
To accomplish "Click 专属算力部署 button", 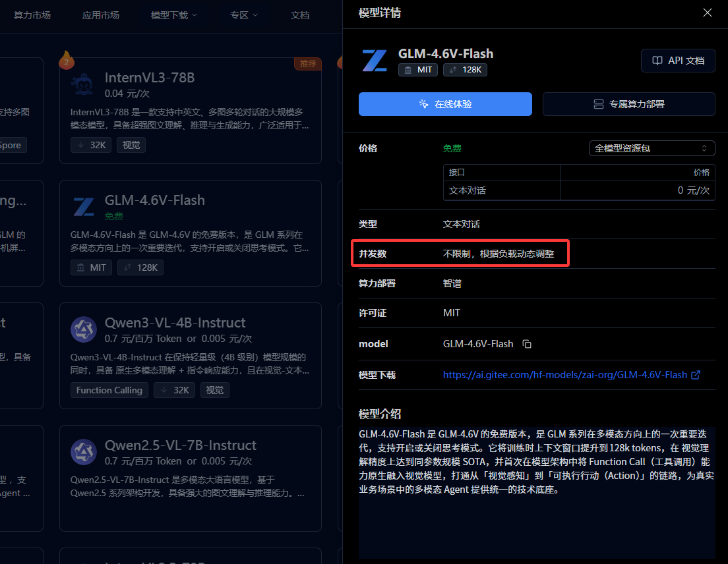I will 628,104.
